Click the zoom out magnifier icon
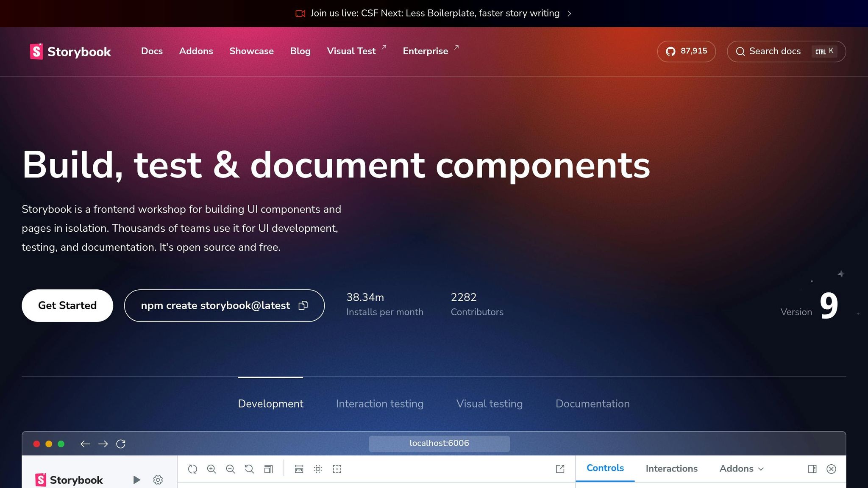Screen dimensions: 868x488 tap(231, 469)
